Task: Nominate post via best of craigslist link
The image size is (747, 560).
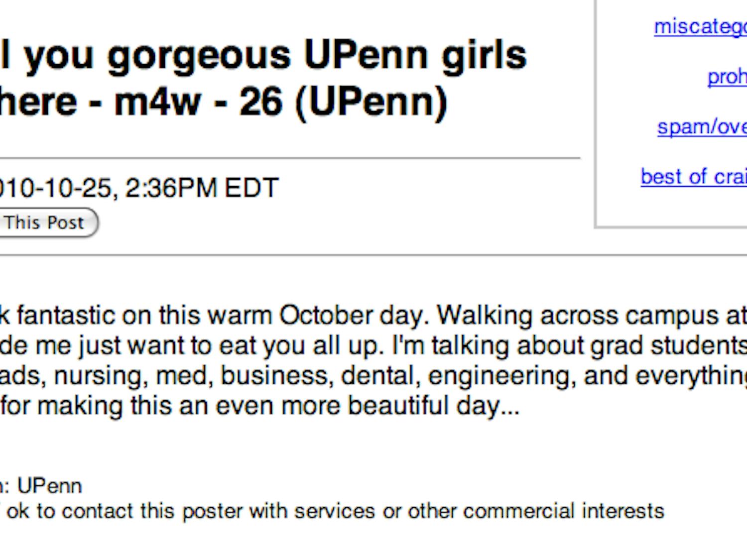Action: point(693,177)
